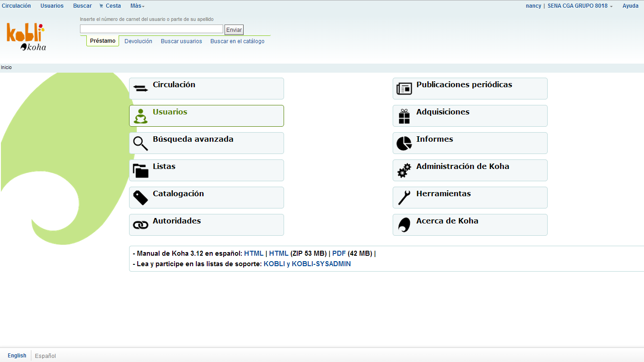Click the Informes pie chart icon
Image resolution: width=644 pixels, height=362 pixels.
404,144
